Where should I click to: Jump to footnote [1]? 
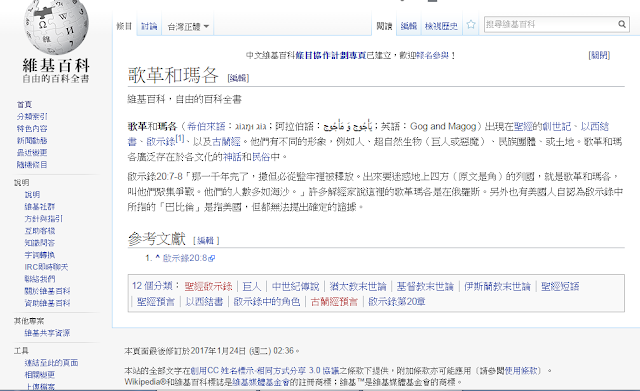coord(180,138)
